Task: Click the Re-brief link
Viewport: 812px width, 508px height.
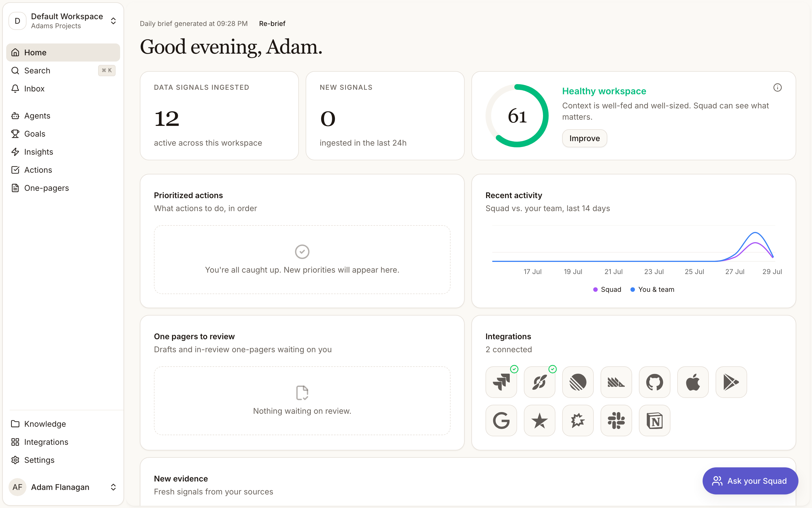Action: pos(272,23)
